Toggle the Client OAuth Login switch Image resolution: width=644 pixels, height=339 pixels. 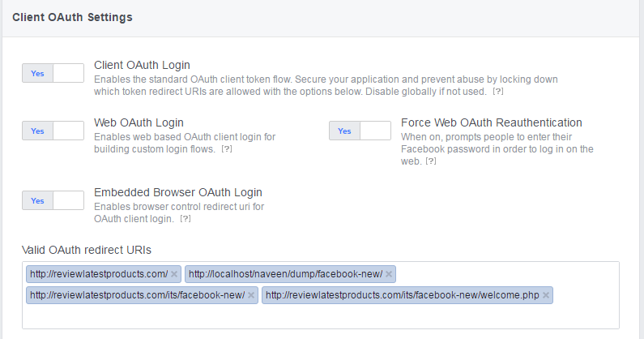click(x=53, y=73)
